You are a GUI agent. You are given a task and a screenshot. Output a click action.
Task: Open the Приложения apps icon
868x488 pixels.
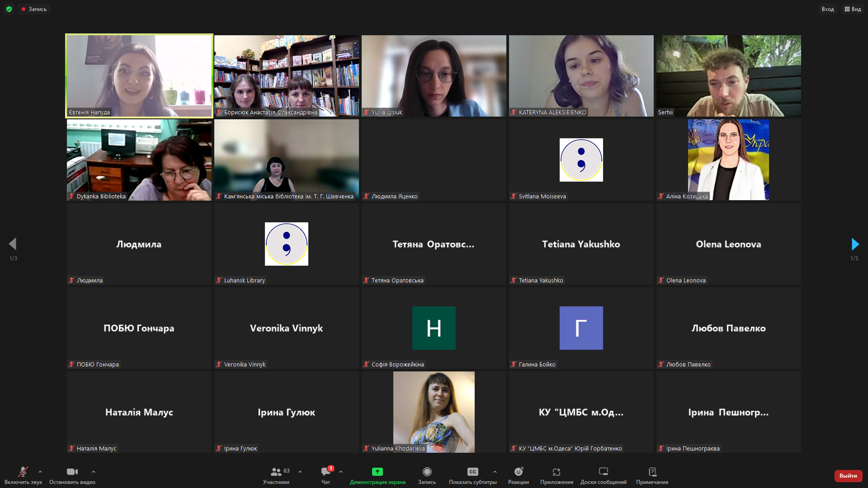556,472
